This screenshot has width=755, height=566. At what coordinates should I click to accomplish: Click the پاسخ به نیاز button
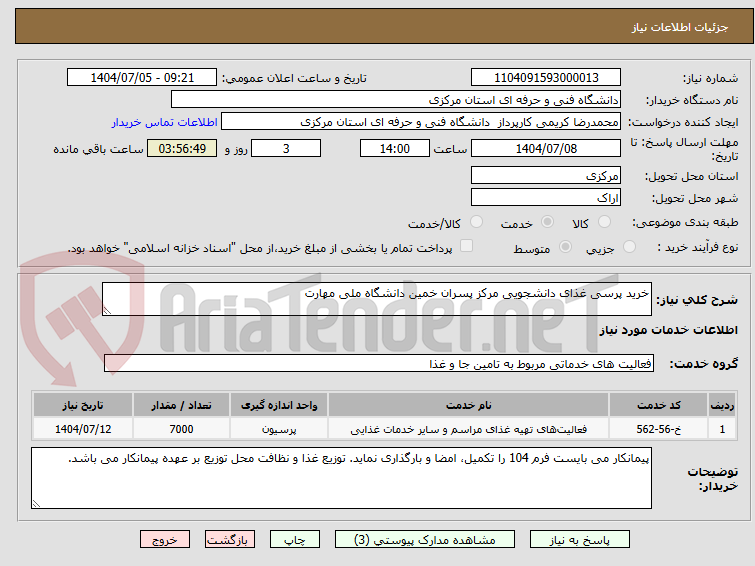coord(580,540)
